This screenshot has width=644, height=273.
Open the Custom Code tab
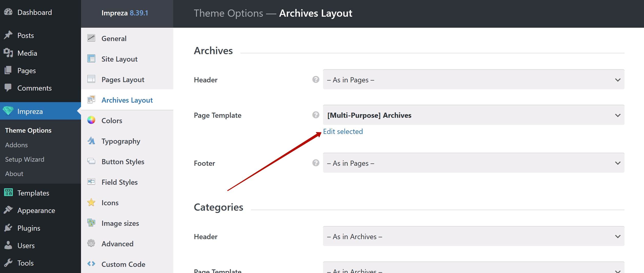click(127, 264)
